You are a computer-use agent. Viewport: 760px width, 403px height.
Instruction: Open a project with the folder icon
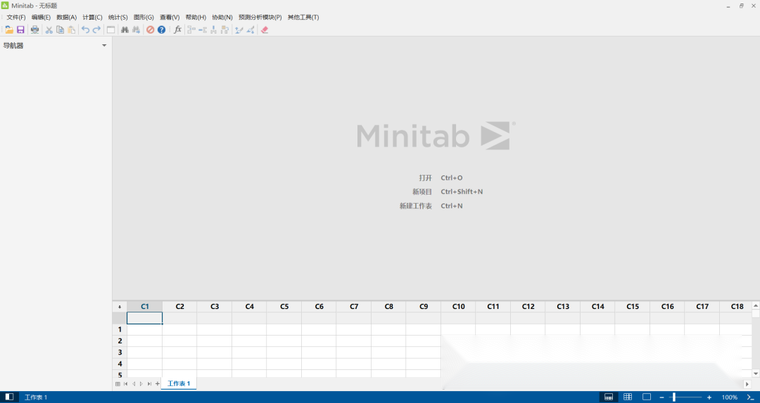9,30
